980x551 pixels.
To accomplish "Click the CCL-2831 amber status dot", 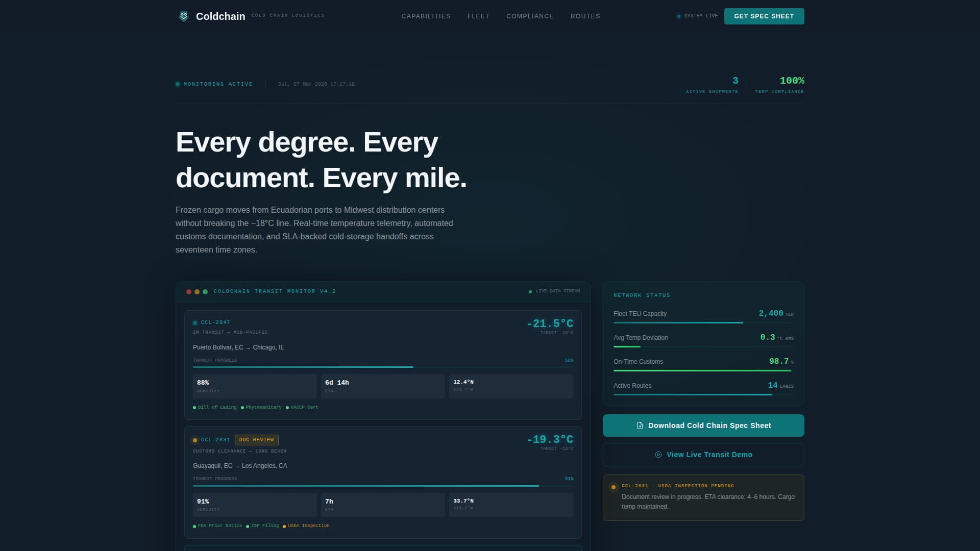I will click(195, 440).
